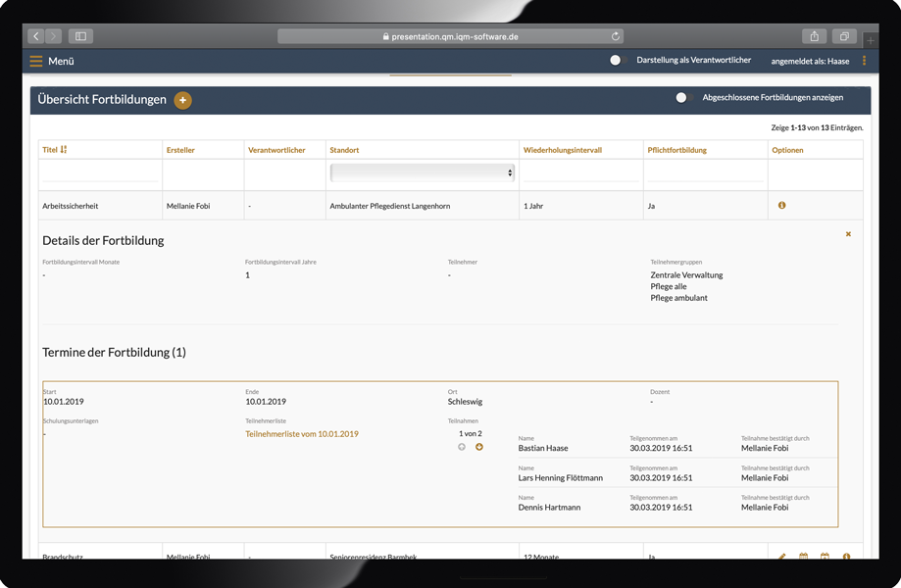Add a new Fortbildung with plus icon

(x=182, y=101)
